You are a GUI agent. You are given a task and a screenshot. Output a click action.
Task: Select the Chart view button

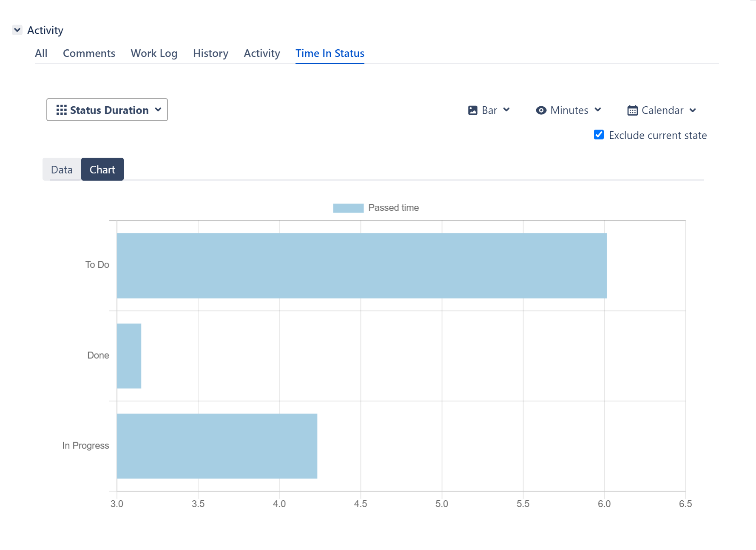(102, 170)
